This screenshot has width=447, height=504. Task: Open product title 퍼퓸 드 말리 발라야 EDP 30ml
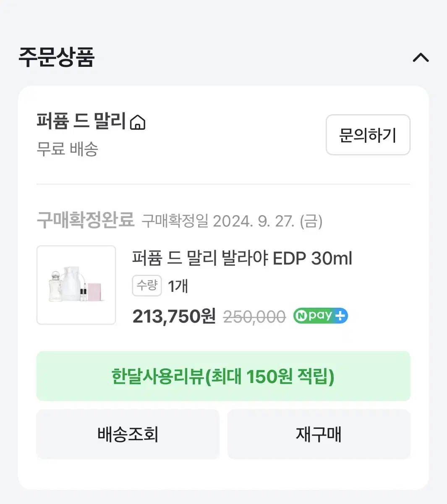tap(242, 258)
